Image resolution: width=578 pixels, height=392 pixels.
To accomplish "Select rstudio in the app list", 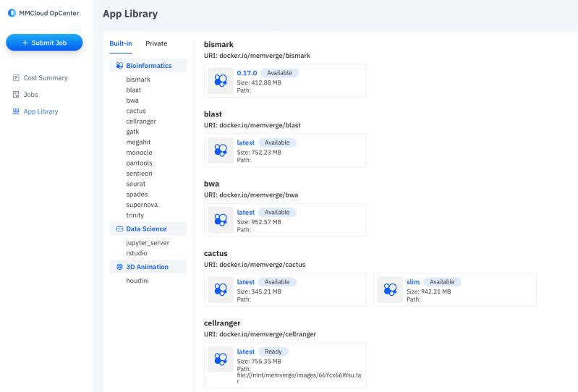I will coord(137,253).
